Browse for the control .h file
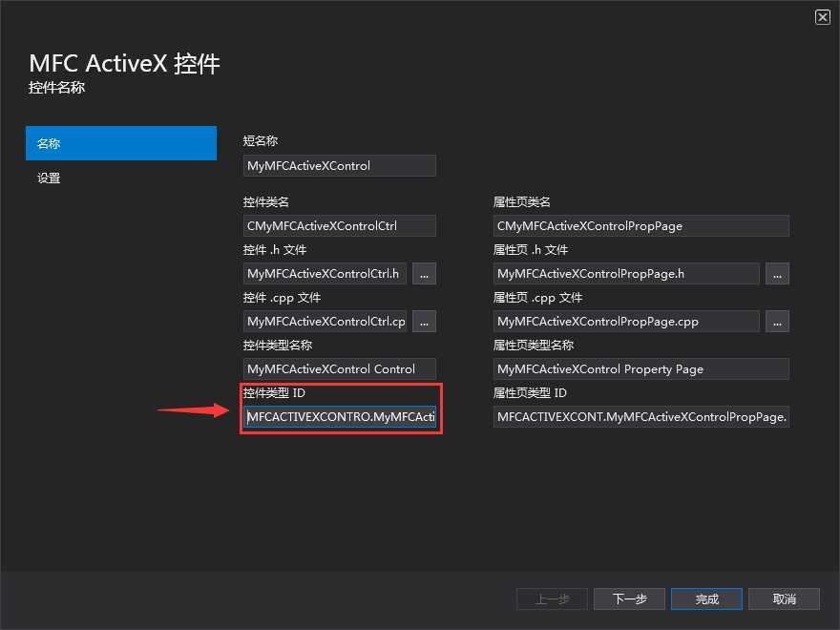The image size is (840, 630). click(x=424, y=273)
